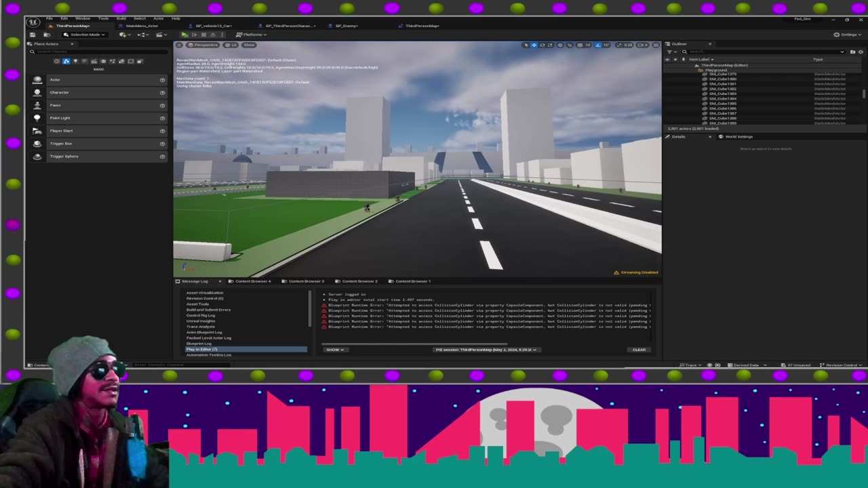Open the Browse content icon beside the Save button
Image resolution: width=868 pixels, height=488 pixels.
click(47, 35)
